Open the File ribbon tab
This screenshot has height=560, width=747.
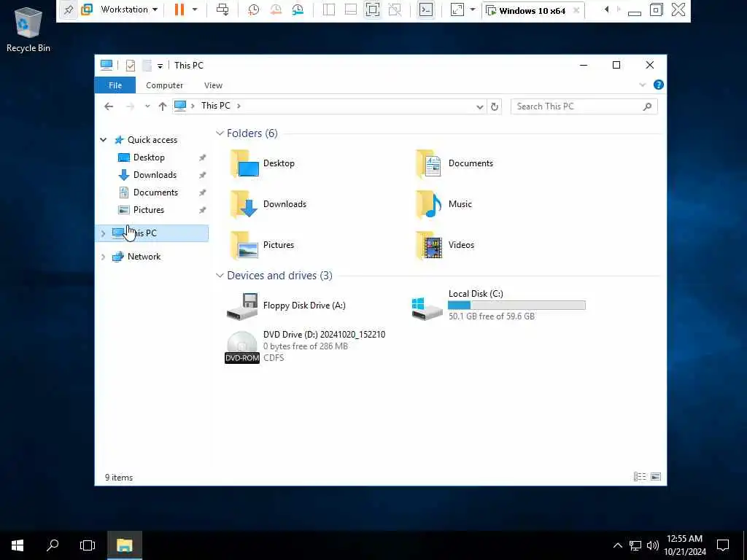tap(115, 85)
